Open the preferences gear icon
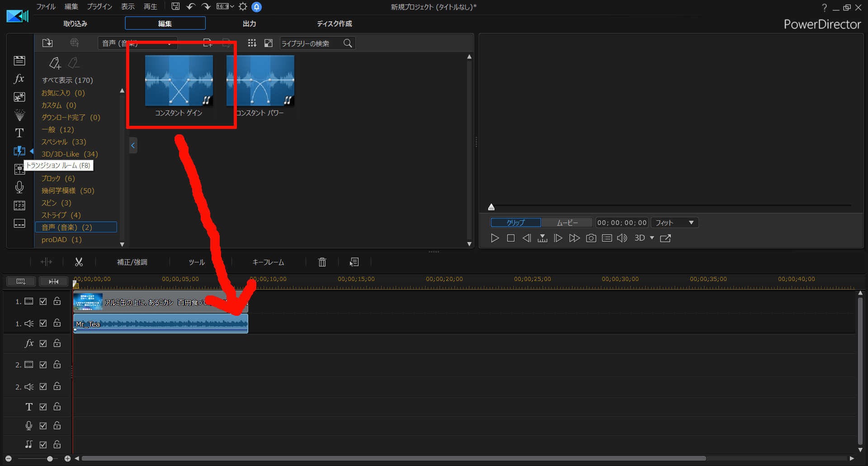The height and width of the screenshot is (466, 868). [243, 6]
